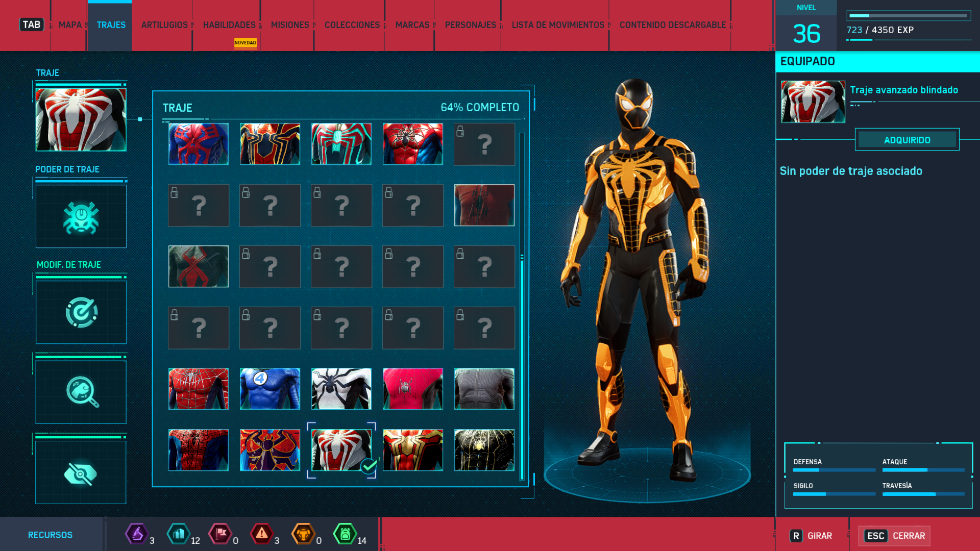Select the first locked suit slot
The width and height of the screenshot is (980, 551).
tap(484, 144)
